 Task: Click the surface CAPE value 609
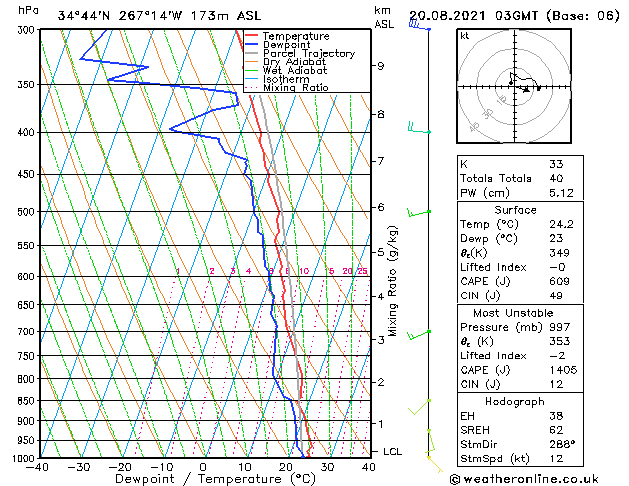click(x=559, y=281)
